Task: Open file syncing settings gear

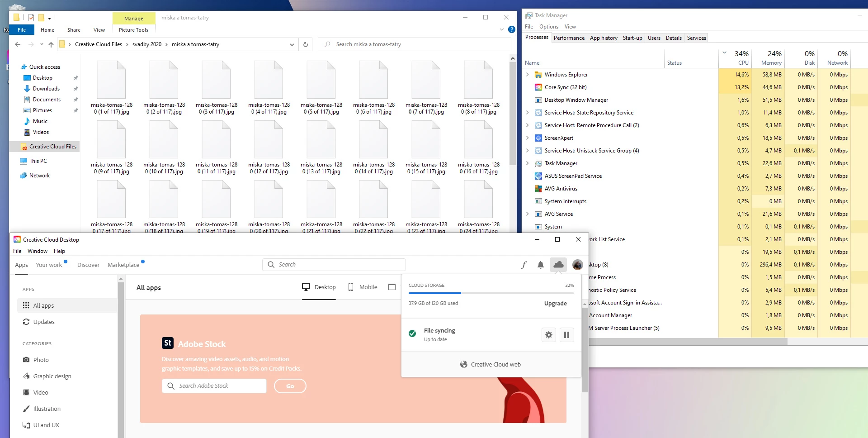Action: point(548,335)
